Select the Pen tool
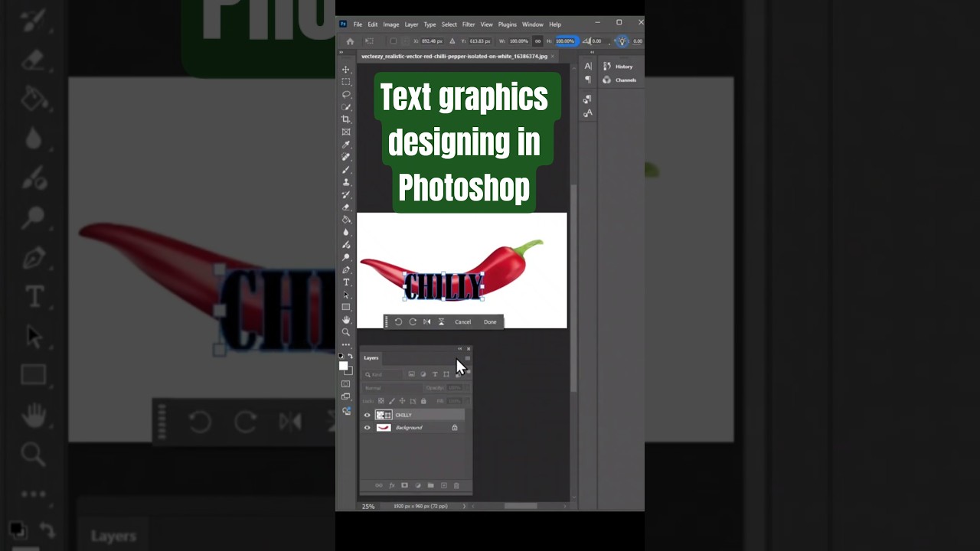This screenshot has width=980, height=551. [x=346, y=269]
